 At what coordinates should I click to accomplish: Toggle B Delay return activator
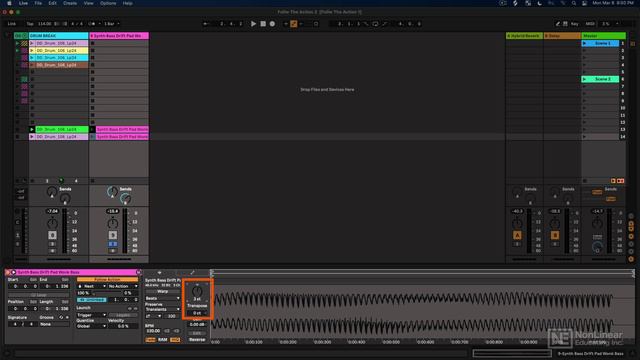[x=555, y=235]
